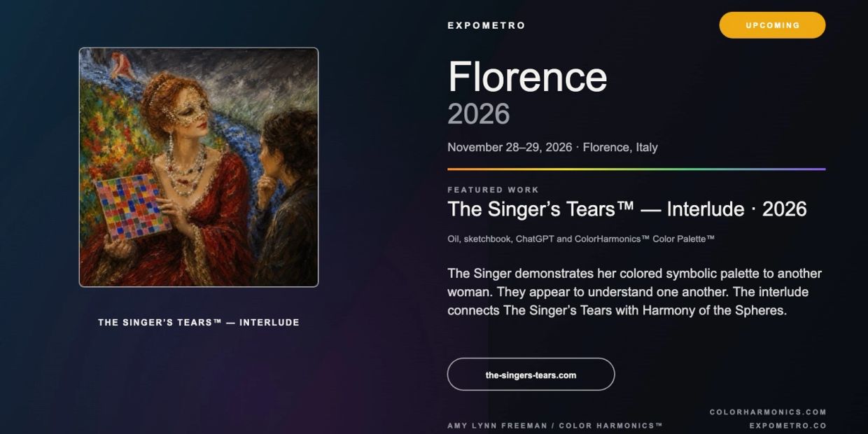Screen dimensions: 868x434
Task: Click the Singer description paragraph
Action: (634, 291)
